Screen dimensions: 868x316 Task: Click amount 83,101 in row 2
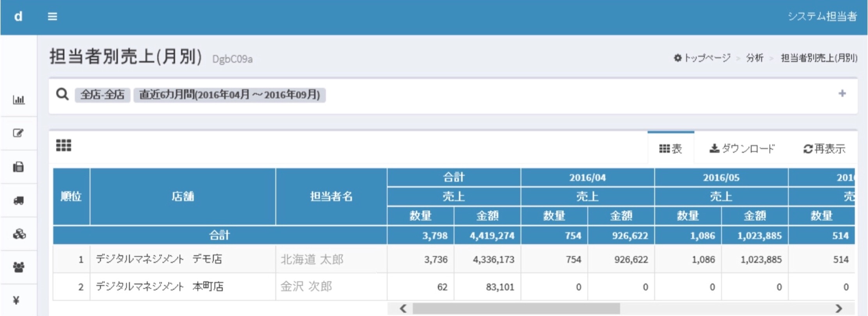pos(487,287)
